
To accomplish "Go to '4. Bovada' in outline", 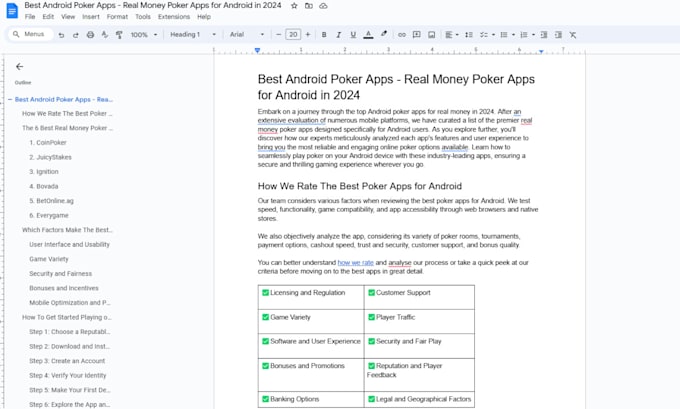I will coord(44,186).
